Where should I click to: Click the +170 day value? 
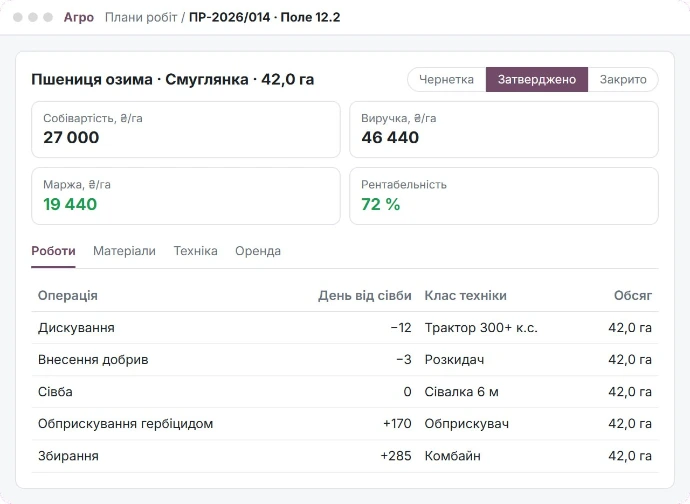pos(397,423)
